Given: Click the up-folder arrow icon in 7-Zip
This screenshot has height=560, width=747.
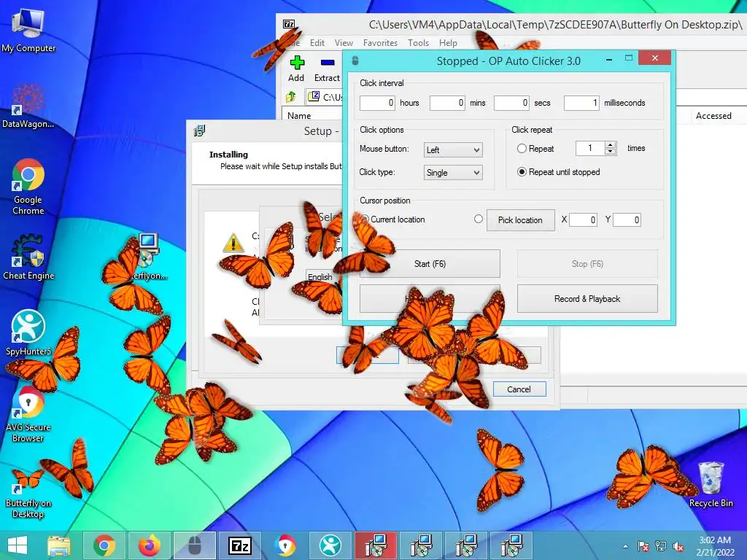Looking at the screenshot, I should click(290, 97).
